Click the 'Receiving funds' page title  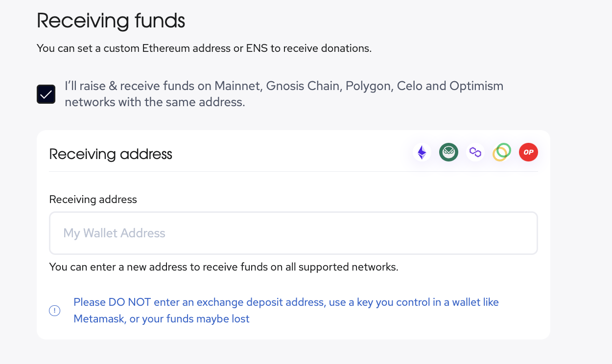click(111, 21)
